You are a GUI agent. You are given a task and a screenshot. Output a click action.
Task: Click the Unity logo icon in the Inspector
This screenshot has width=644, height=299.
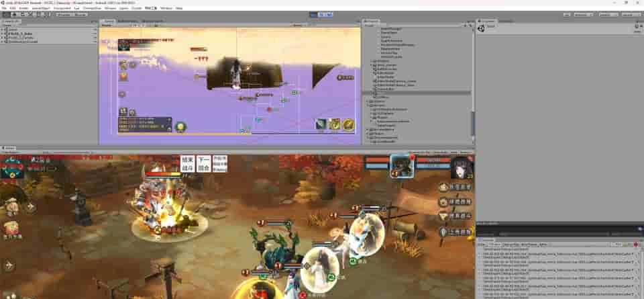click(x=481, y=28)
